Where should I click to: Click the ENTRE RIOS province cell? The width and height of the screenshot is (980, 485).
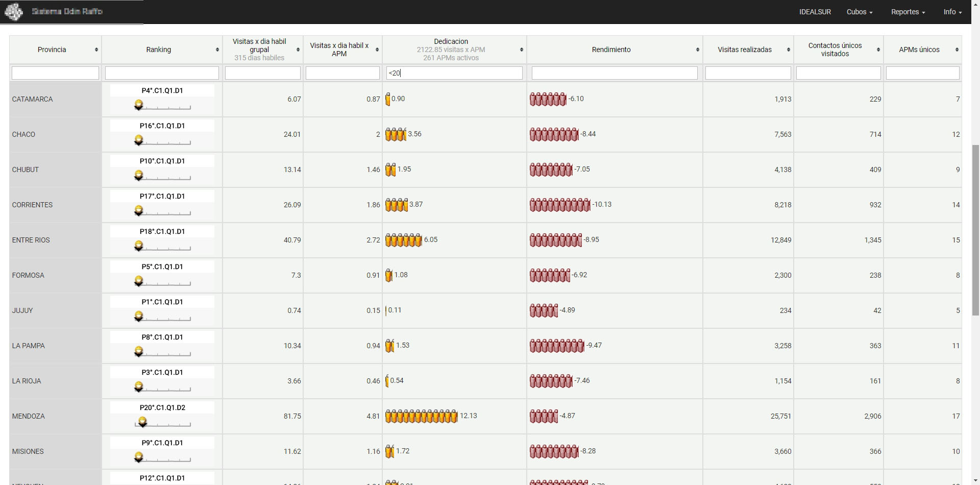coord(55,240)
